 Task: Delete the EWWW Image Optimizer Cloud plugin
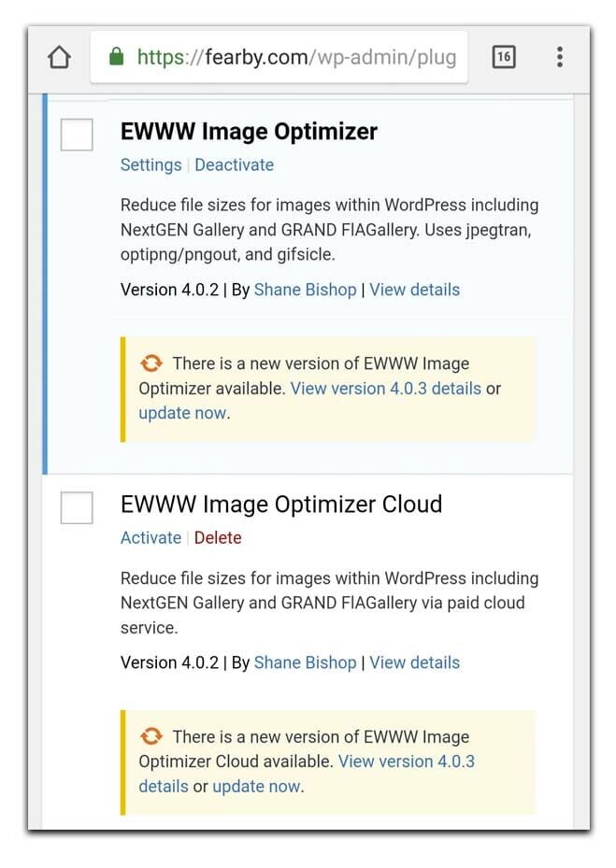[x=218, y=538]
